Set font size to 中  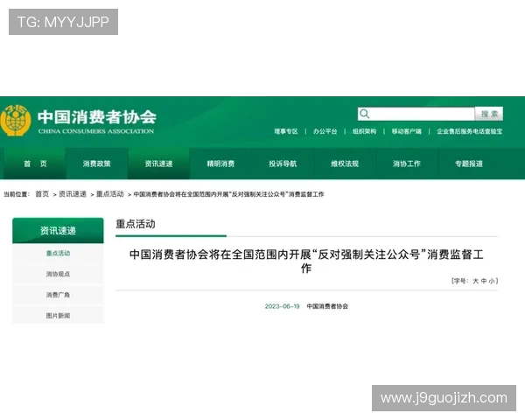click(x=484, y=281)
